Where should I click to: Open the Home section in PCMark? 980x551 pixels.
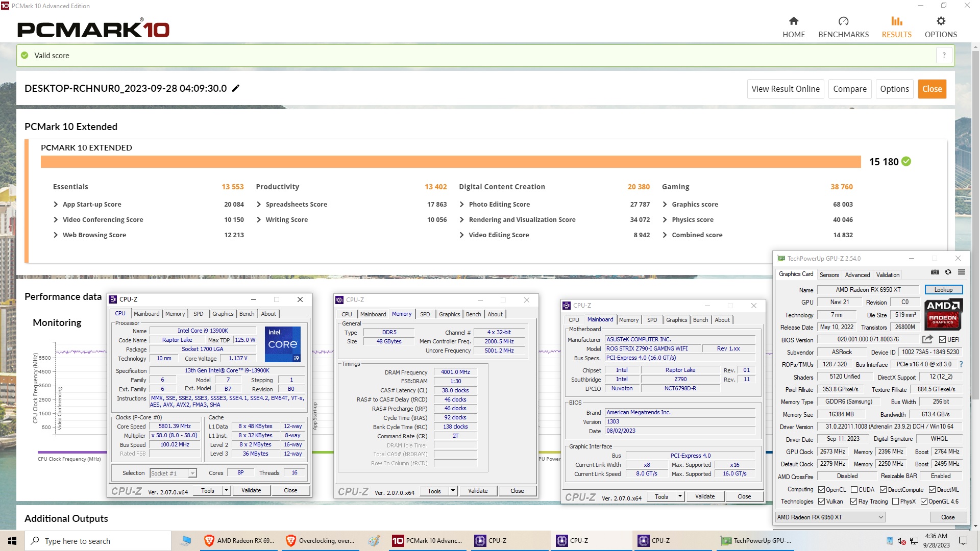(794, 27)
